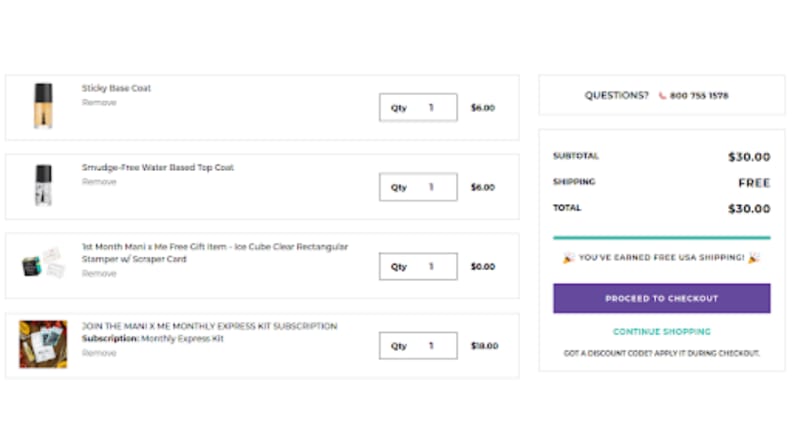
Task: Open the Sticky Base Coat product title
Action: click(116, 88)
